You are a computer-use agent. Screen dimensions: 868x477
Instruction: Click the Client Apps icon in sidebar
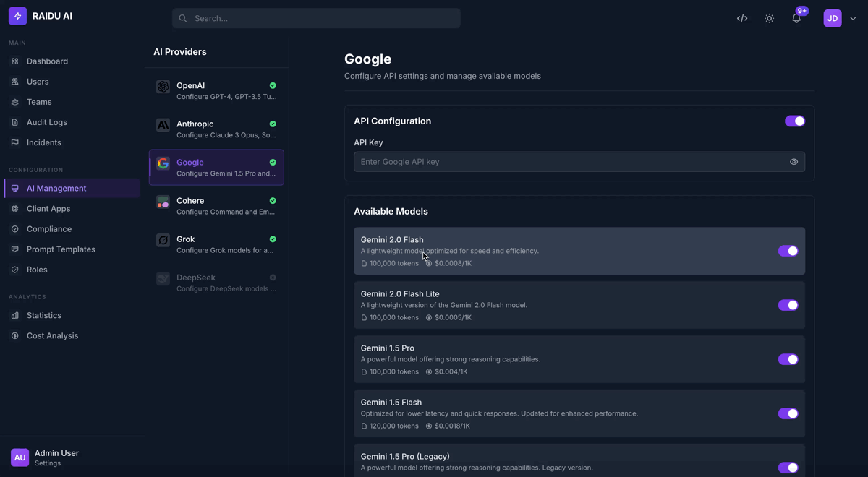coord(14,209)
